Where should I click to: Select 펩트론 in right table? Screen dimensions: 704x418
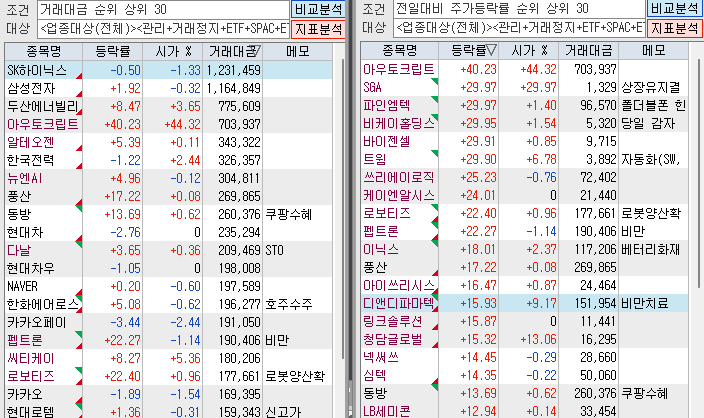[381, 231]
